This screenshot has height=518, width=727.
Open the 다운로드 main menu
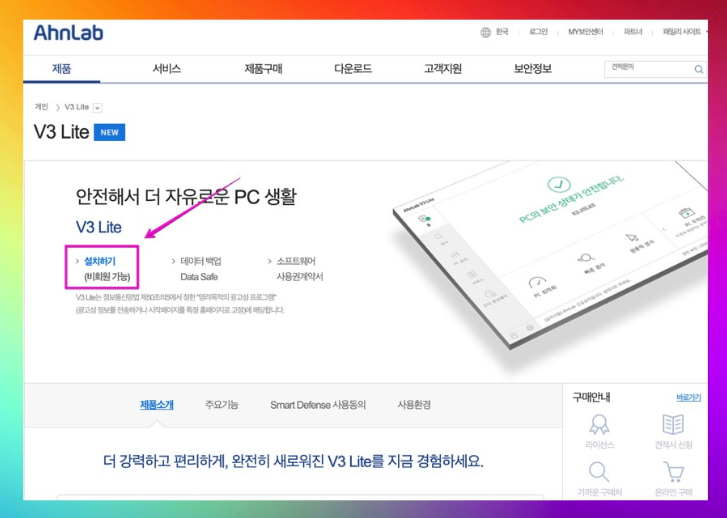pos(353,69)
